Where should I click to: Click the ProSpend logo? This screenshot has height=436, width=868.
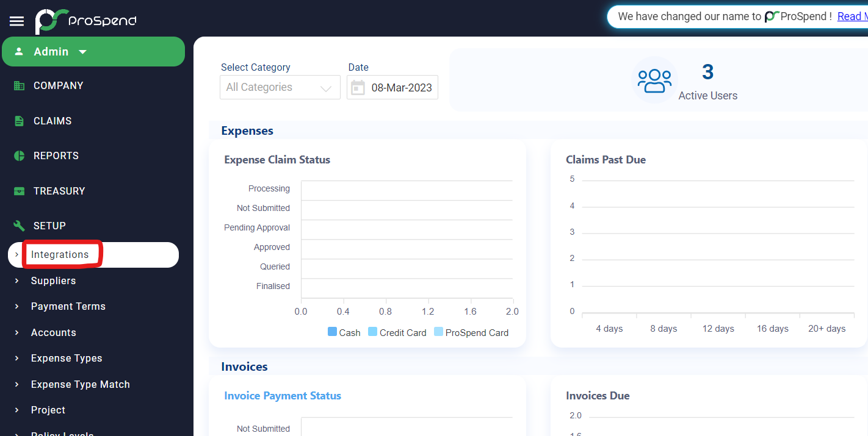point(85,21)
